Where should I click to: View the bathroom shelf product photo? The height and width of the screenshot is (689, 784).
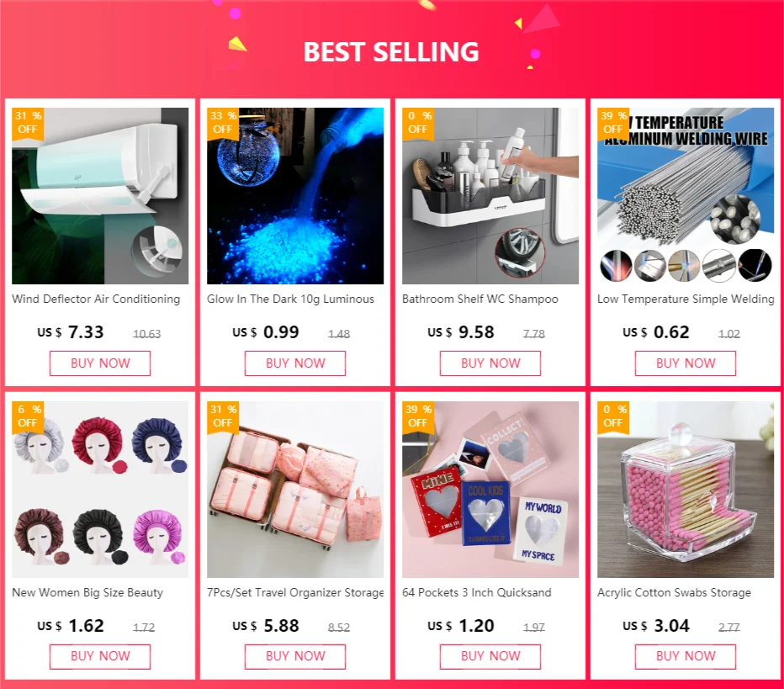[490, 196]
